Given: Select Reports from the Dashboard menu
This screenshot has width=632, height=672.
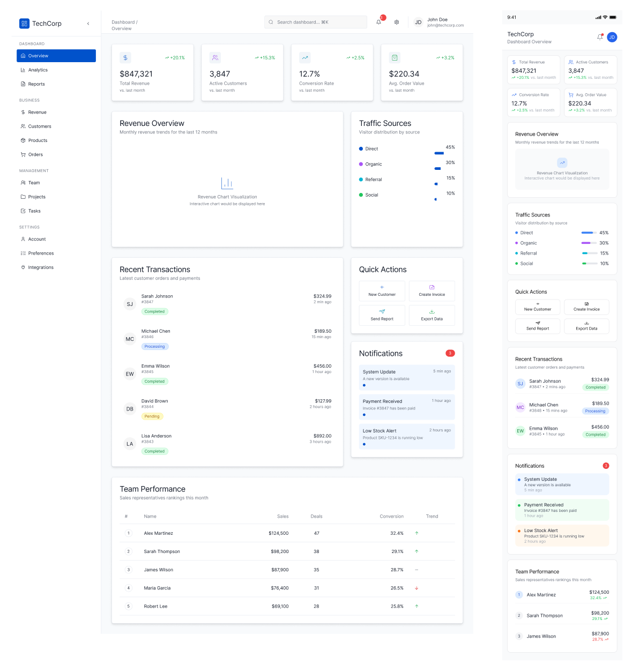Looking at the screenshot, I should pyautogui.click(x=38, y=84).
